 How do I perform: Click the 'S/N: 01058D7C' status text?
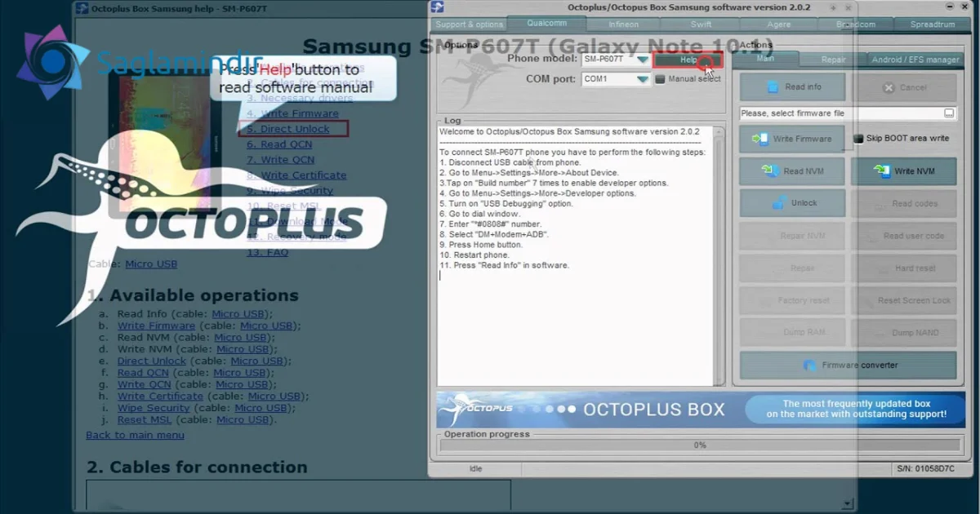(925, 469)
